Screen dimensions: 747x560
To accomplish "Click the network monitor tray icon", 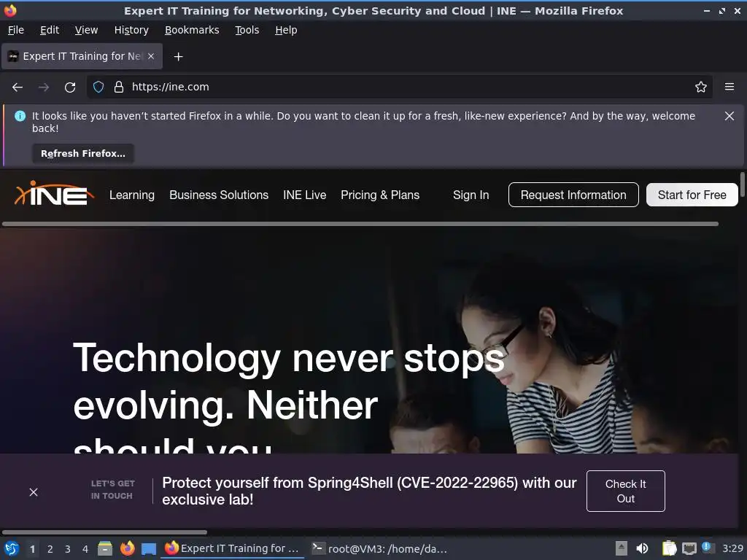I will point(689,548).
